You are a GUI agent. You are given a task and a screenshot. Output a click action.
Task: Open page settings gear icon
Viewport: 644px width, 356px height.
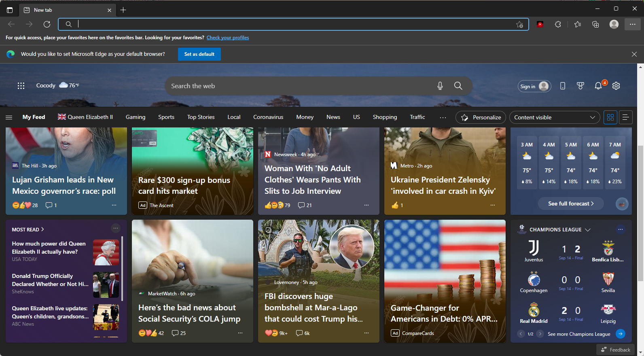[x=616, y=86]
